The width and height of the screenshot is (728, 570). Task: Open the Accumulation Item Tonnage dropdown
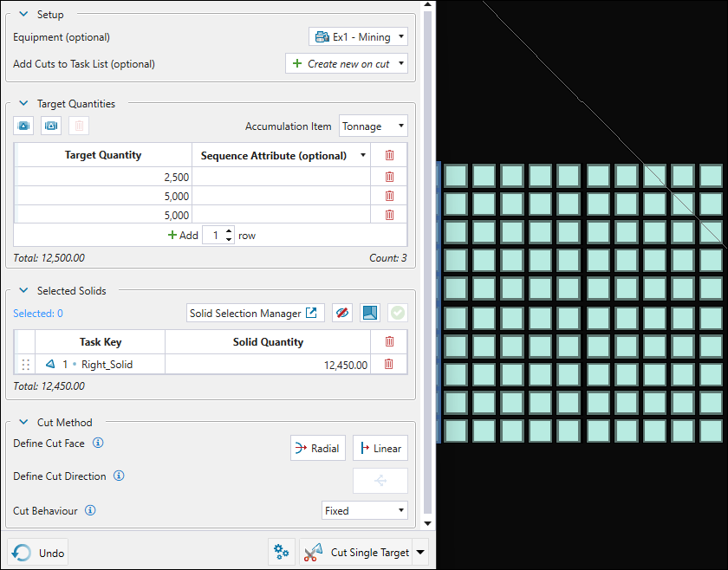pyautogui.click(x=373, y=126)
